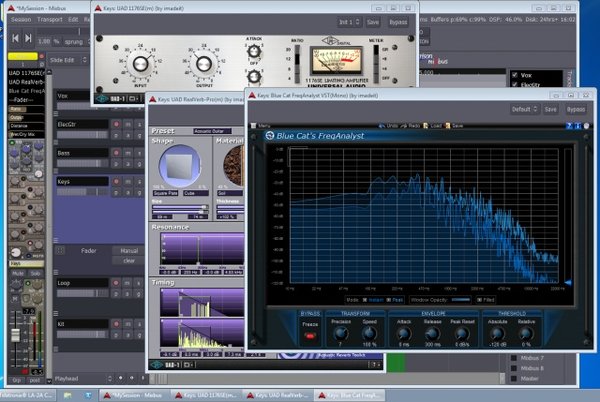Switch to UAD RealVerb taskbar window
The width and height of the screenshot is (600, 402).
point(277,395)
